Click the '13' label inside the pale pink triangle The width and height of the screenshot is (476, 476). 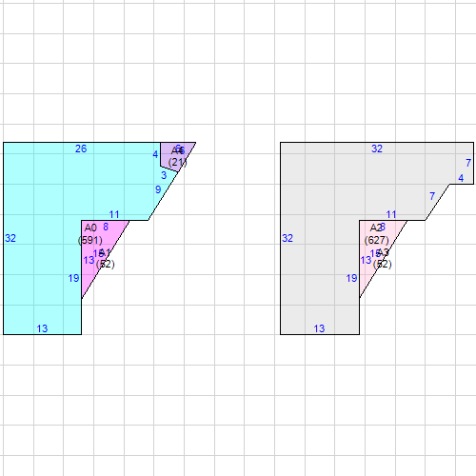point(366,260)
